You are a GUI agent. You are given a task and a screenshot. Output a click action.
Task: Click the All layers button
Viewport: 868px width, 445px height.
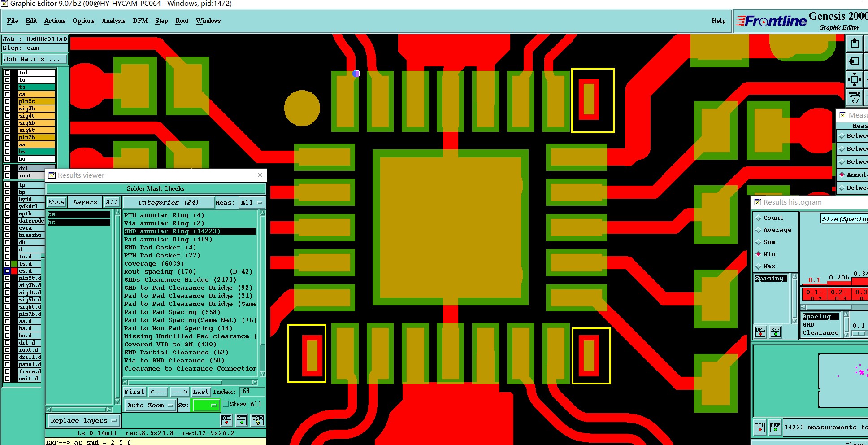(x=112, y=202)
